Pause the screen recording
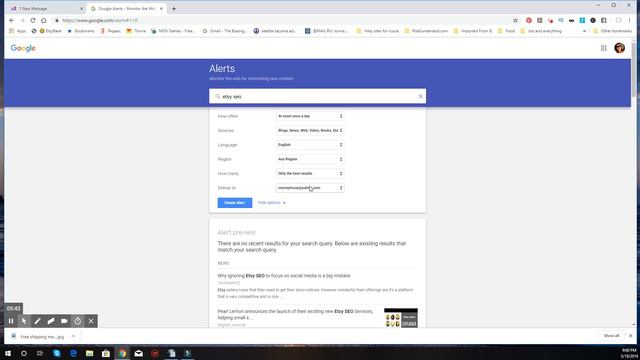Viewport: 640px width, 360px height. (x=11, y=321)
